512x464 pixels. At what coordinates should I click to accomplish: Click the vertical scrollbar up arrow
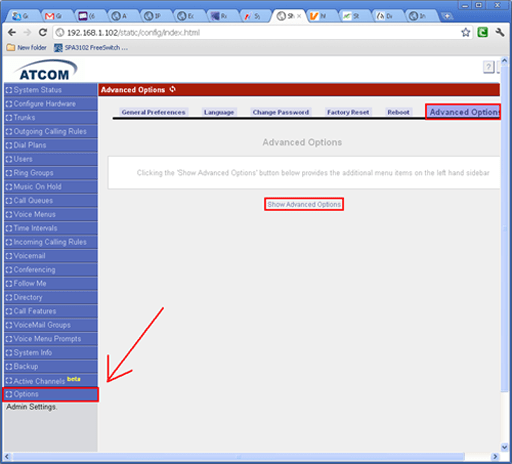(504, 61)
